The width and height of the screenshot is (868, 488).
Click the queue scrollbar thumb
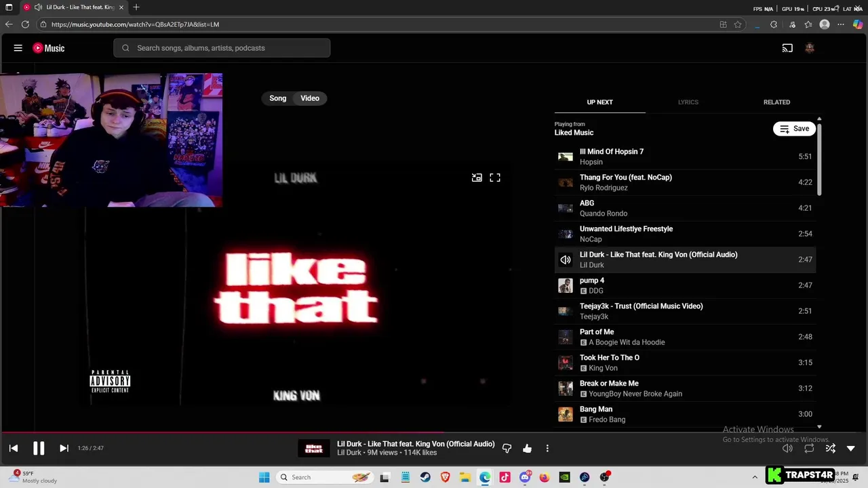tap(819, 161)
